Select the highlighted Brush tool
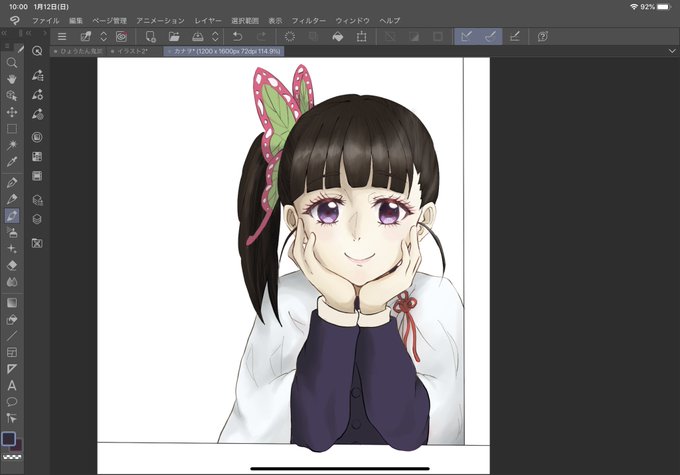680x475 pixels. click(12, 216)
